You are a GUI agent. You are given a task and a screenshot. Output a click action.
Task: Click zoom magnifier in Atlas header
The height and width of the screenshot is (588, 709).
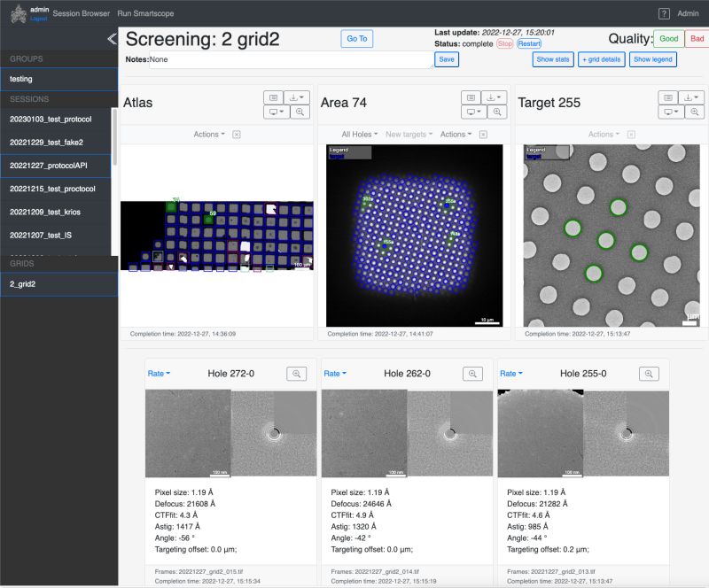(x=300, y=112)
